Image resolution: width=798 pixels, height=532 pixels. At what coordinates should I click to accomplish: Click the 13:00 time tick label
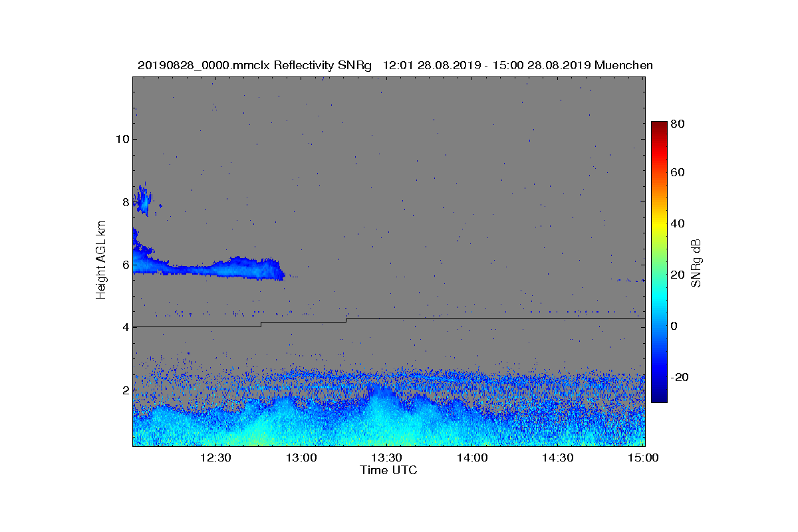coord(301,458)
